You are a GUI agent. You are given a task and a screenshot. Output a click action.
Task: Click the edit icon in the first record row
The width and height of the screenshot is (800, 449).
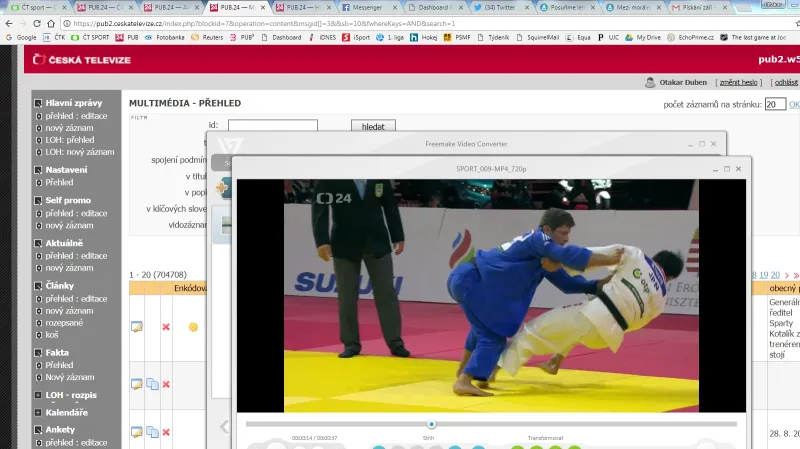[x=136, y=327]
